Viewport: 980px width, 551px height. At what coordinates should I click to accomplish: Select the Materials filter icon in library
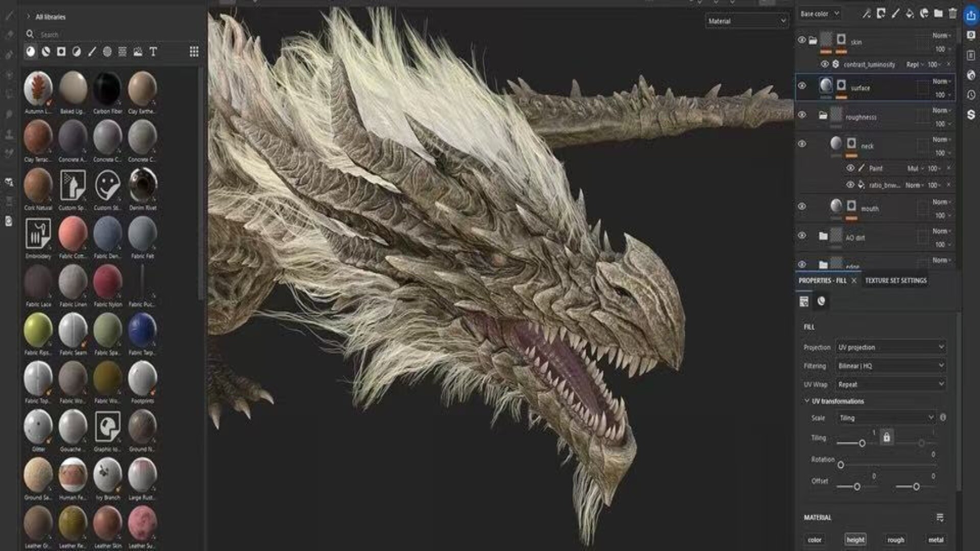click(31, 52)
